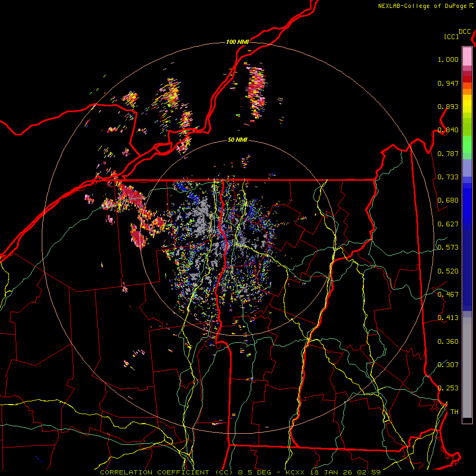
Task: Select the 0.627 value on the color scale
Action: point(448,224)
